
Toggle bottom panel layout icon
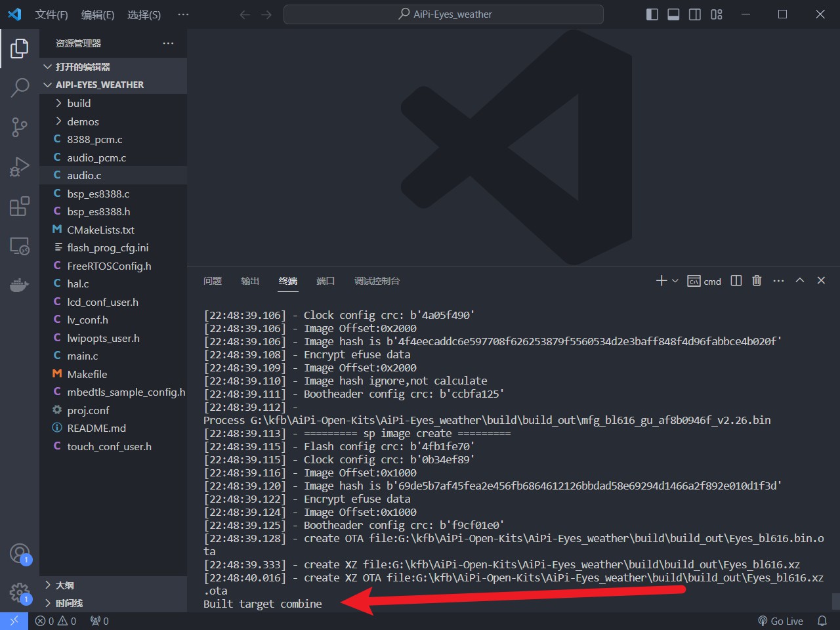[x=673, y=14]
